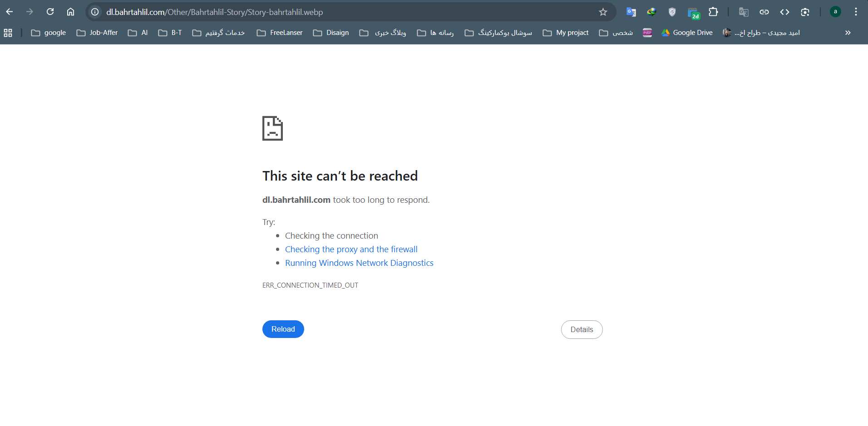This screenshot has width=868, height=426.
Task: Open the Google Translate extension icon
Action: (x=631, y=12)
